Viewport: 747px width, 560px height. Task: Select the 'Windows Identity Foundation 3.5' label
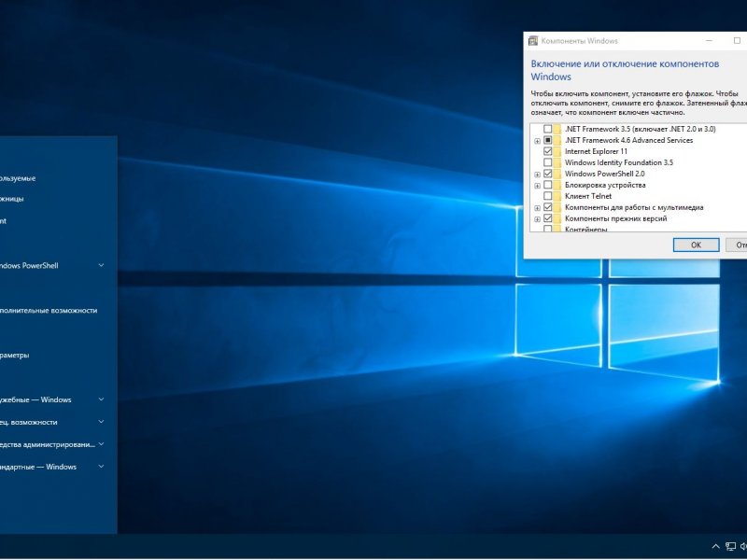pos(619,162)
